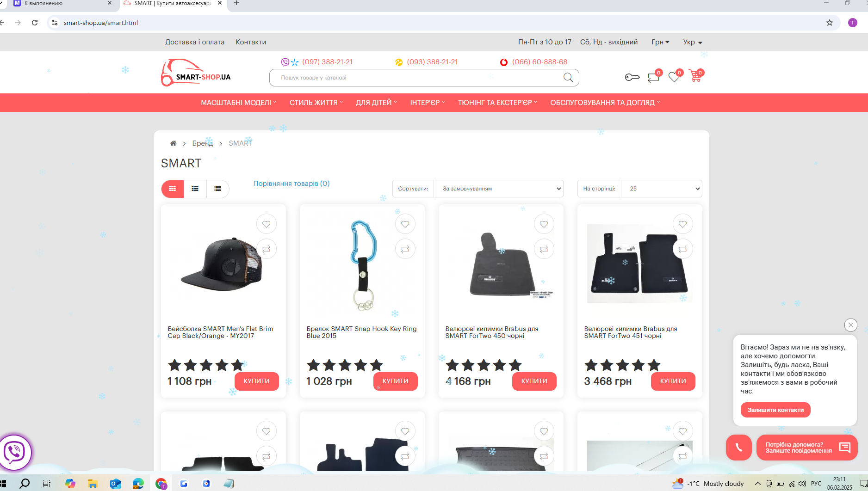This screenshot has width=868, height=491.
Task: Open Google Chrome from the taskbar
Action: (x=161, y=484)
